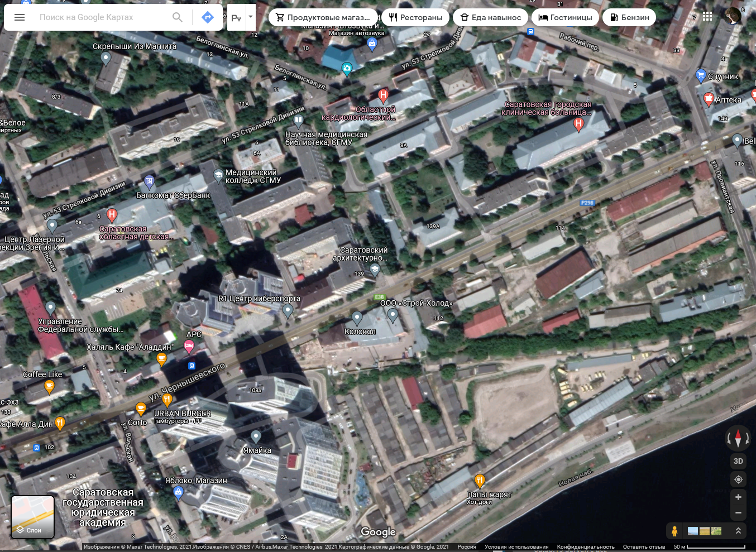Click bus stop on Рабочий пер.
756x552 pixels.
coord(531,32)
